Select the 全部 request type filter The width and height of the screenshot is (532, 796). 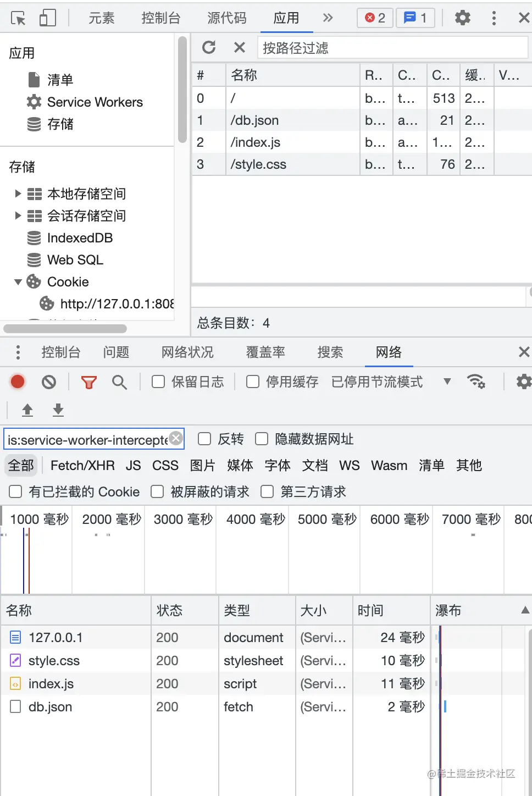[21, 465]
